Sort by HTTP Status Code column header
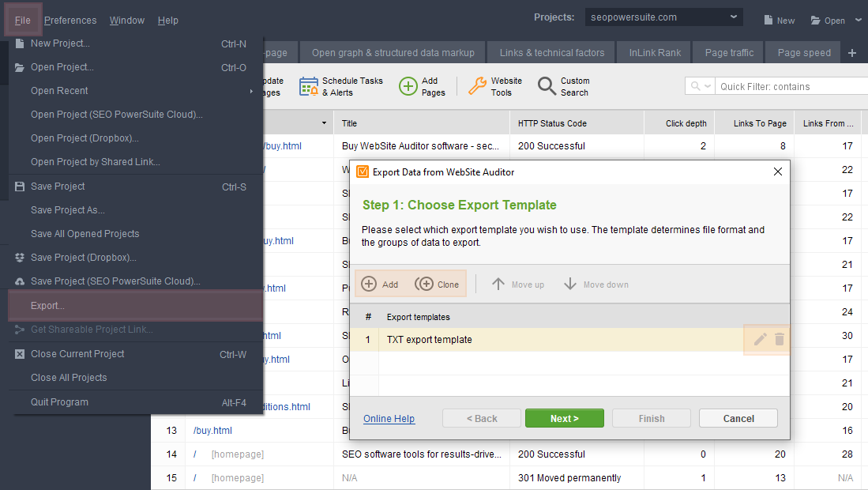This screenshot has height=490, width=868. coord(577,123)
